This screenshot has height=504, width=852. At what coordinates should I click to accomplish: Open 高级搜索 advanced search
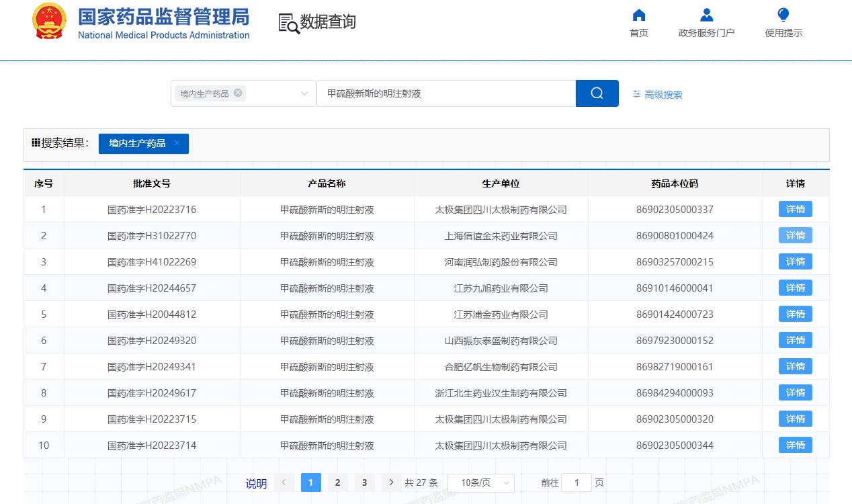tap(657, 95)
